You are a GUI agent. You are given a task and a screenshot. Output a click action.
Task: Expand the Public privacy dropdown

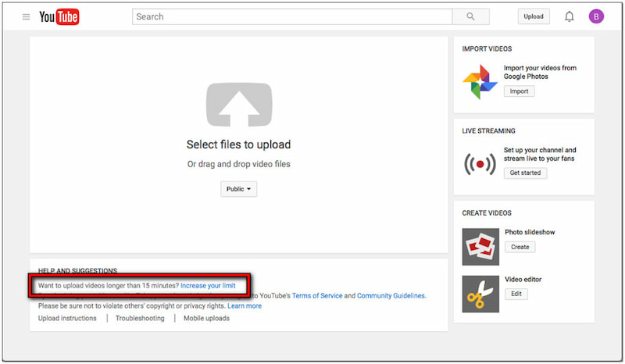pos(238,189)
